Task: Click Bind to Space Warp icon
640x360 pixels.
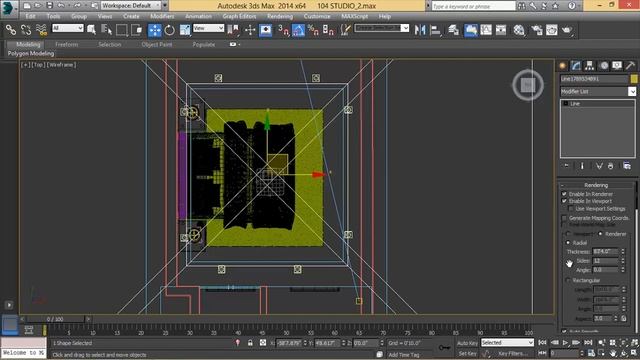Action: 41,30
